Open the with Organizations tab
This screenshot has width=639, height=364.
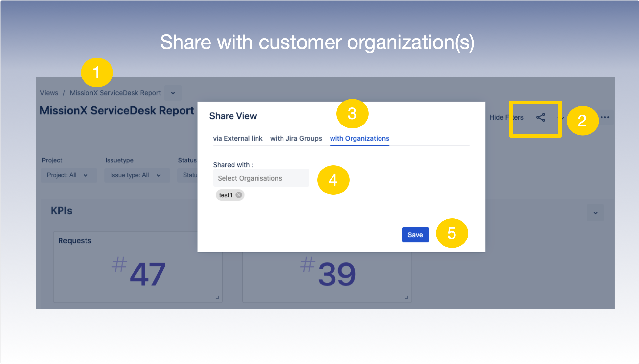[359, 138]
